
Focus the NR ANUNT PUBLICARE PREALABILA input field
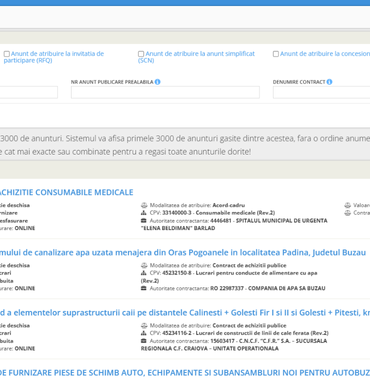pos(165,92)
